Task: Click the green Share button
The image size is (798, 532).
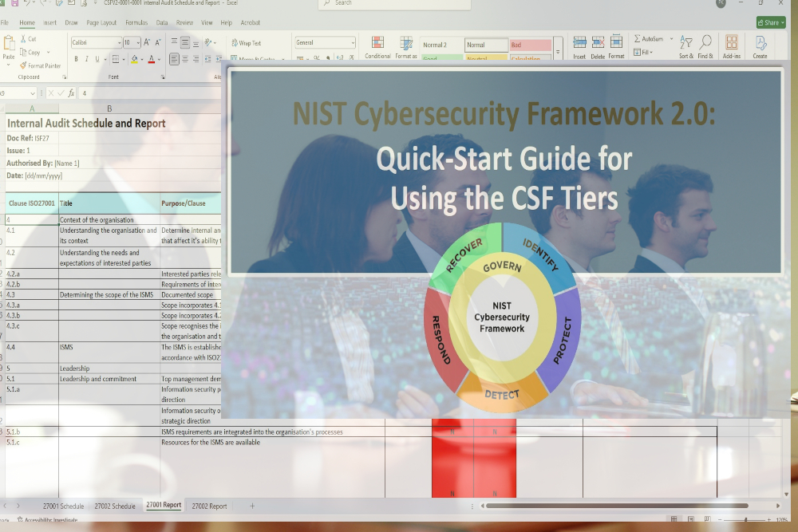Action: pyautogui.click(x=771, y=22)
